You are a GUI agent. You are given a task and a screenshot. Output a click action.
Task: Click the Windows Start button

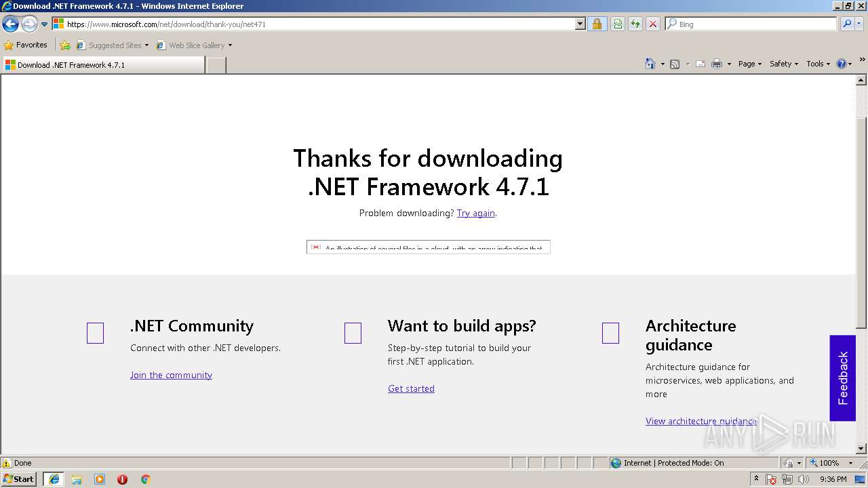(19, 479)
